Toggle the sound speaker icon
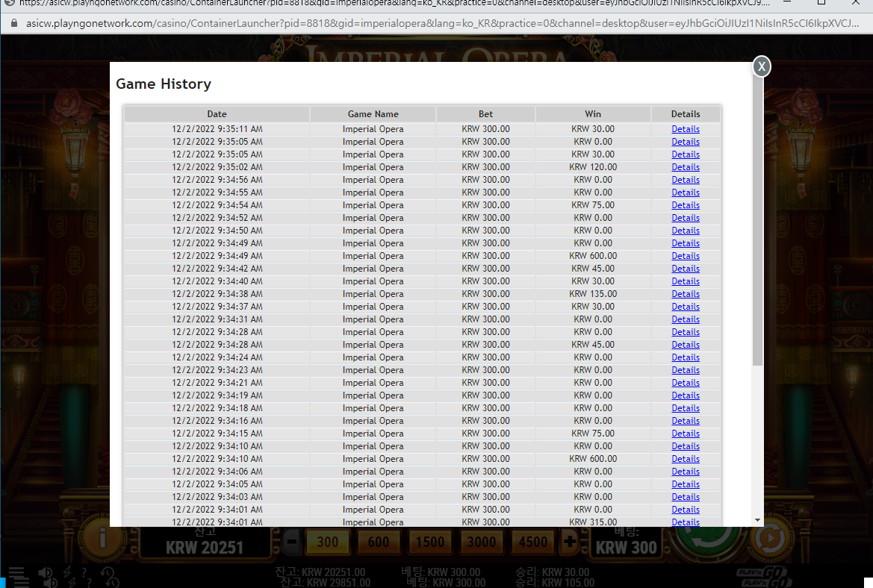 [x=45, y=574]
